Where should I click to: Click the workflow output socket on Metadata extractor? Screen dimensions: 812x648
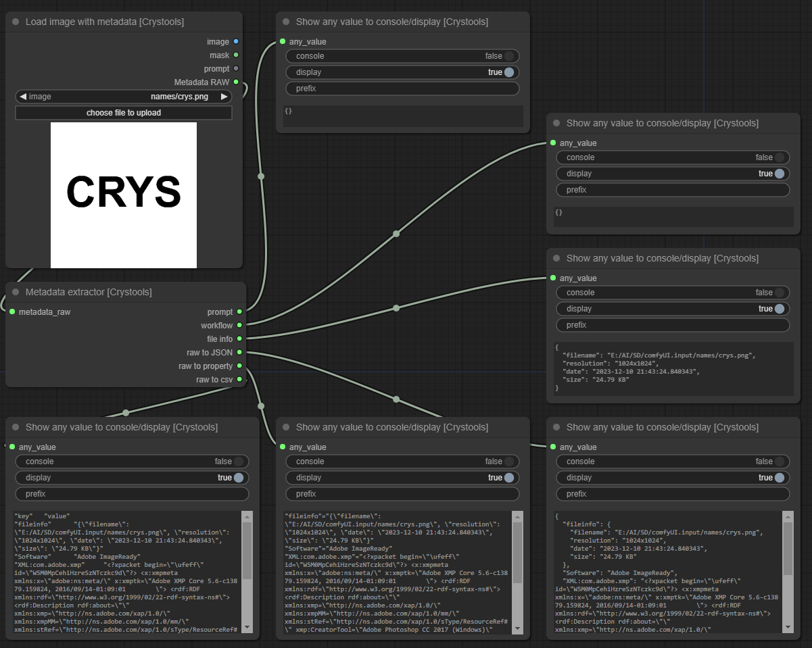(x=238, y=325)
